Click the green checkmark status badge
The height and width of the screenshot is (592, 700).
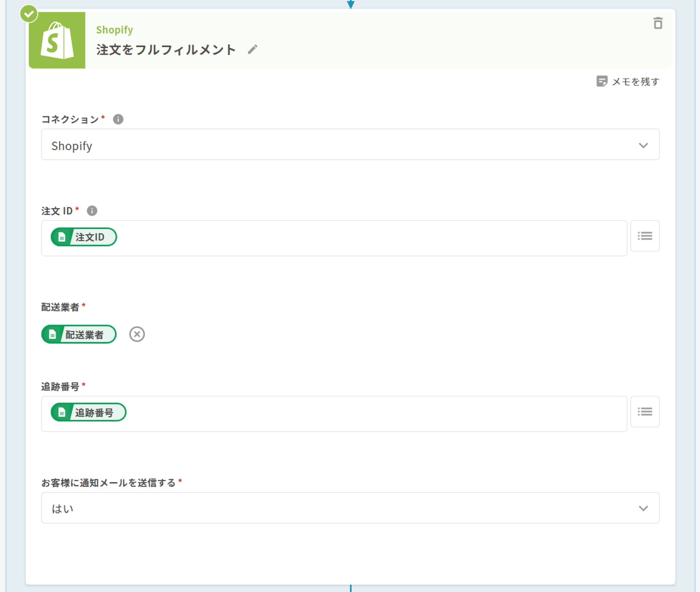(x=29, y=14)
